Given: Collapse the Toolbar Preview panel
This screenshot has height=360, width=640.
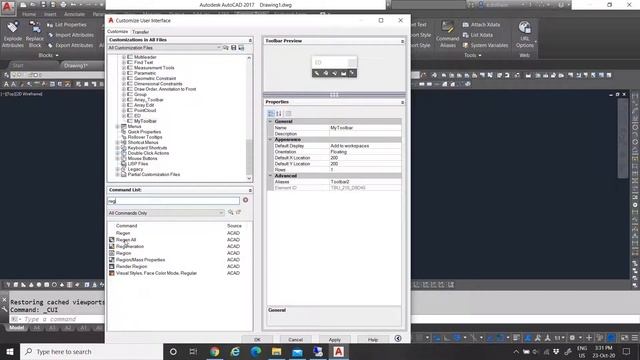Looking at the screenshot, I should (x=402, y=41).
